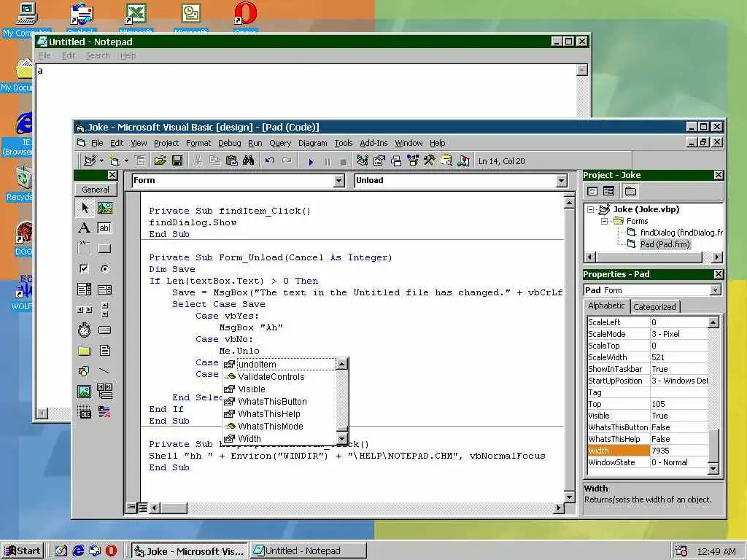Save the project with the floppy icon
747x560 pixels.
click(x=177, y=161)
